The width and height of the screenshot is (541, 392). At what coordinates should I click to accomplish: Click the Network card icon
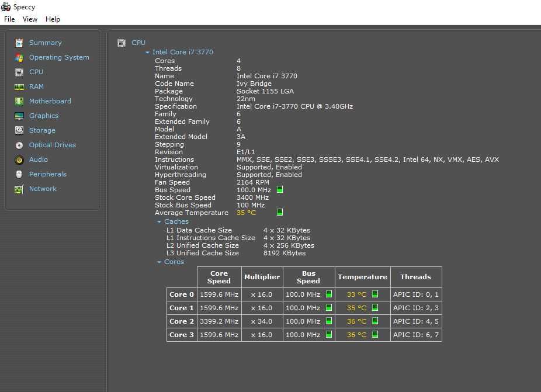(19, 189)
